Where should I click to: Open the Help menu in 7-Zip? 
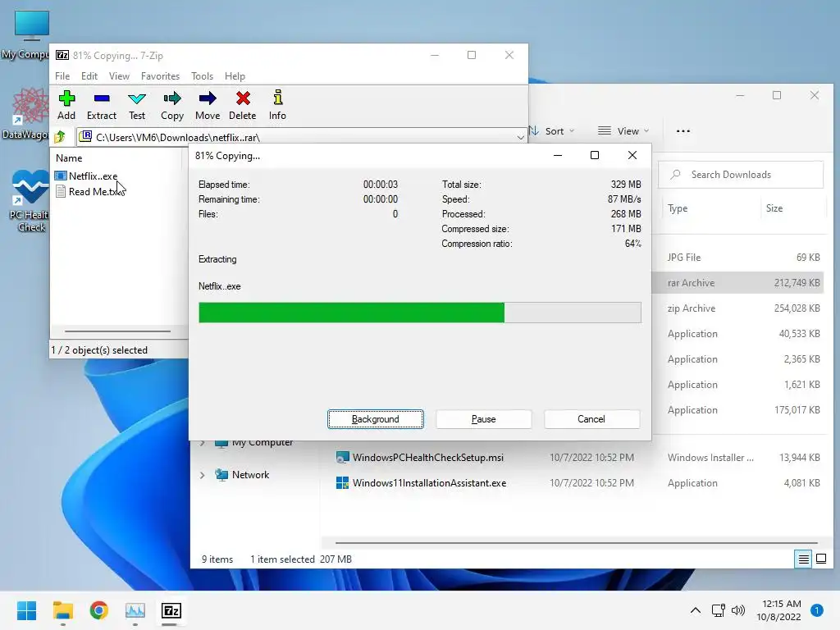235,76
